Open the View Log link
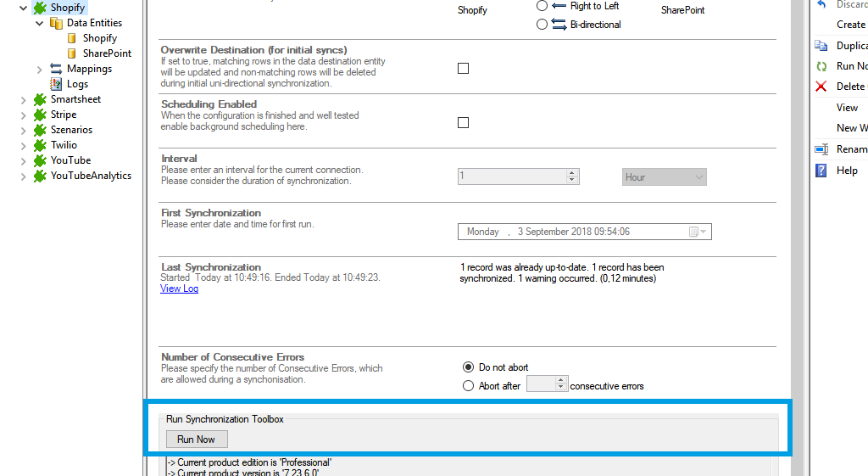 [x=179, y=288]
